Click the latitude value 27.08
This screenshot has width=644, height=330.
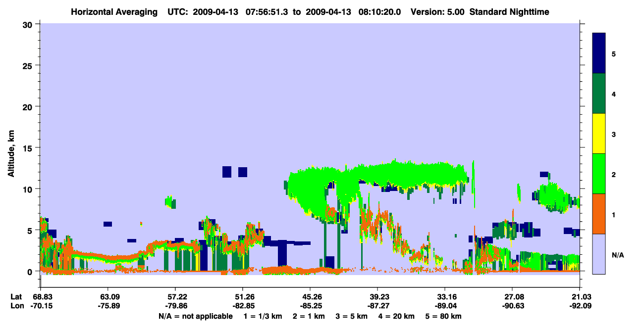pyautogui.click(x=512, y=297)
